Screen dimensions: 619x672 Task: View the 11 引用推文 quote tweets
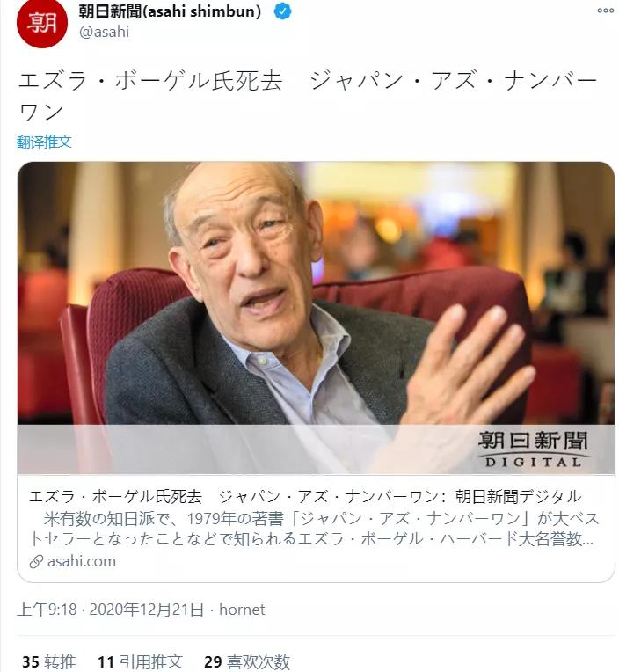coord(140,662)
